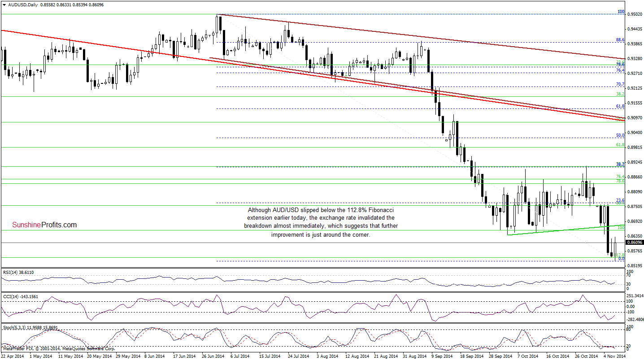Click the 0.86920 price axis label
Image resolution: width=644 pixels, height=360 pixels.
[x=634, y=221]
